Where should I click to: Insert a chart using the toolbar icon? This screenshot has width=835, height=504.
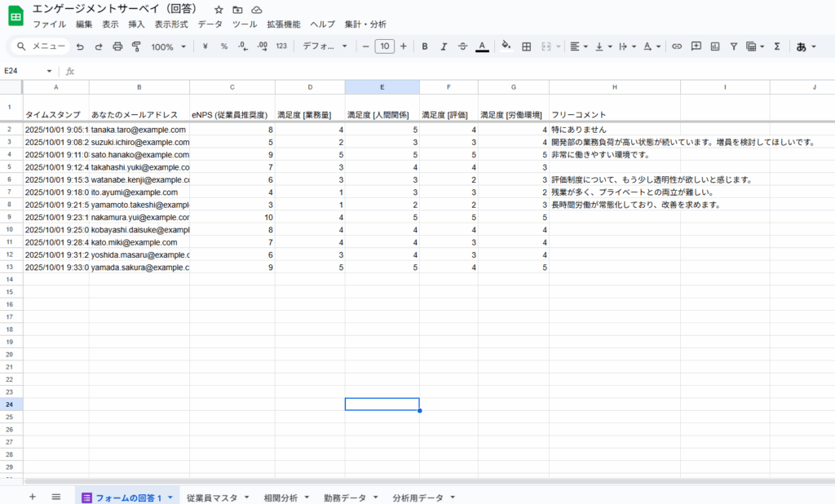pos(715,46)
